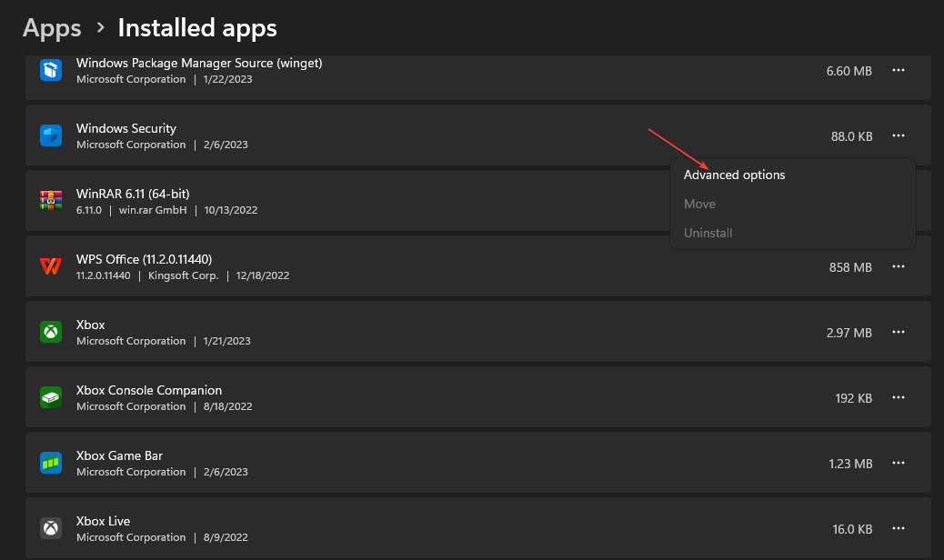Click the Xbox Console Companion icon

coord(51,397)
